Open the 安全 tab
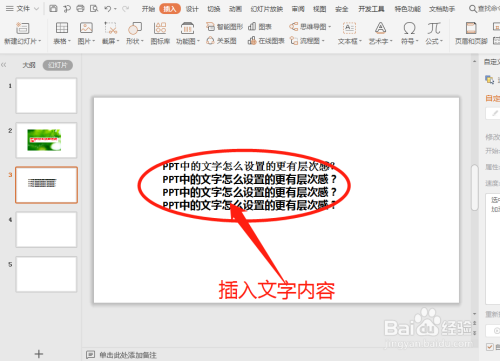The height and width of the screenshot is (361, 500). click(x=341, y=9)
